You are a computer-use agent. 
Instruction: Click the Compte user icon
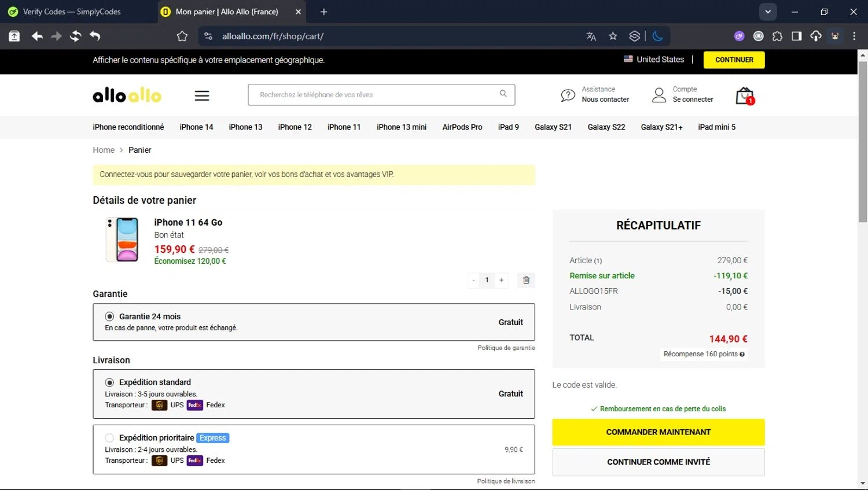pos(659,95)
